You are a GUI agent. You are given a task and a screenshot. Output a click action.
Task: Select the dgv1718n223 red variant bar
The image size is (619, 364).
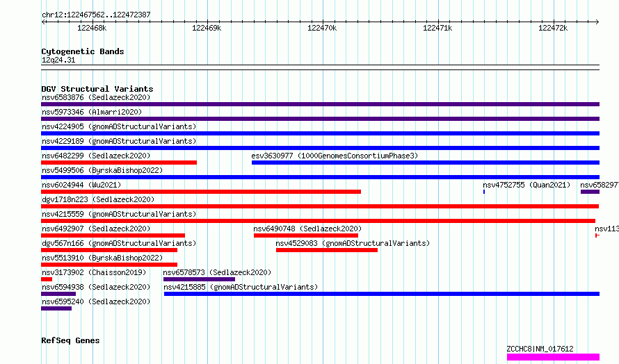320,206
